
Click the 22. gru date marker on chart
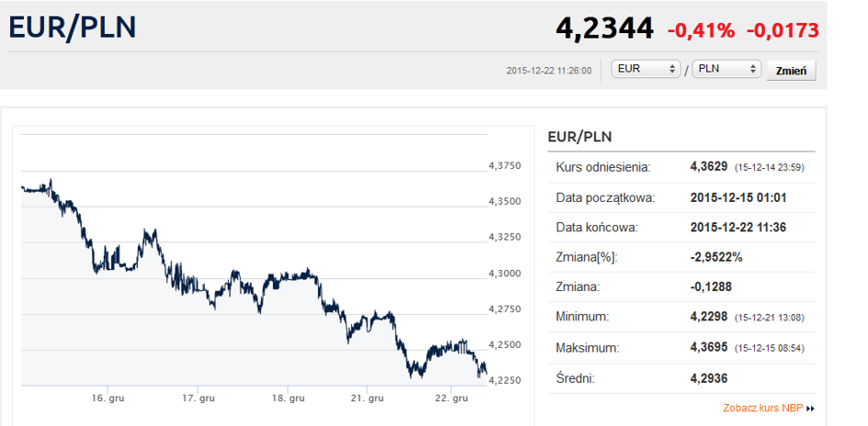pos(453,398)
